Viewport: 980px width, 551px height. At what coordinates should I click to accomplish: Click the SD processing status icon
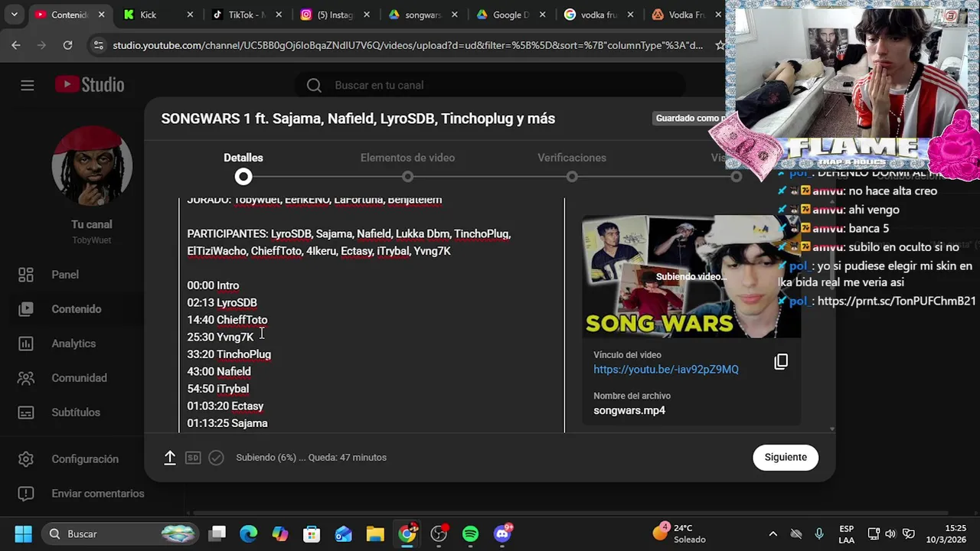click(193, 458)
